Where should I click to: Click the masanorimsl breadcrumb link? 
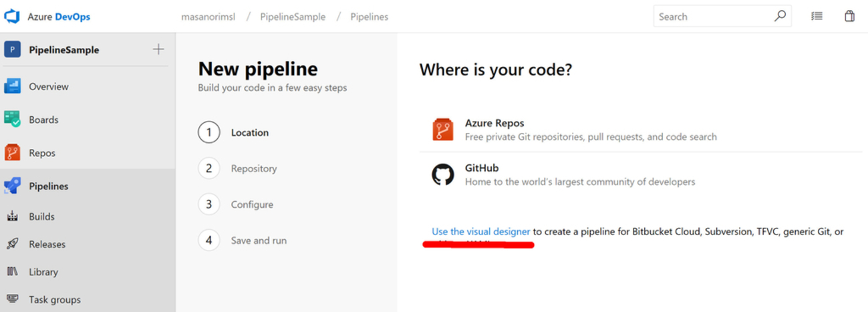[x=208, y=17]
